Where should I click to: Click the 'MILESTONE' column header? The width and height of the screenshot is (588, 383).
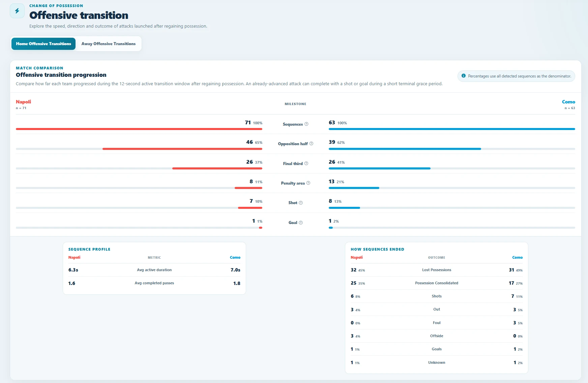(295, 104)
